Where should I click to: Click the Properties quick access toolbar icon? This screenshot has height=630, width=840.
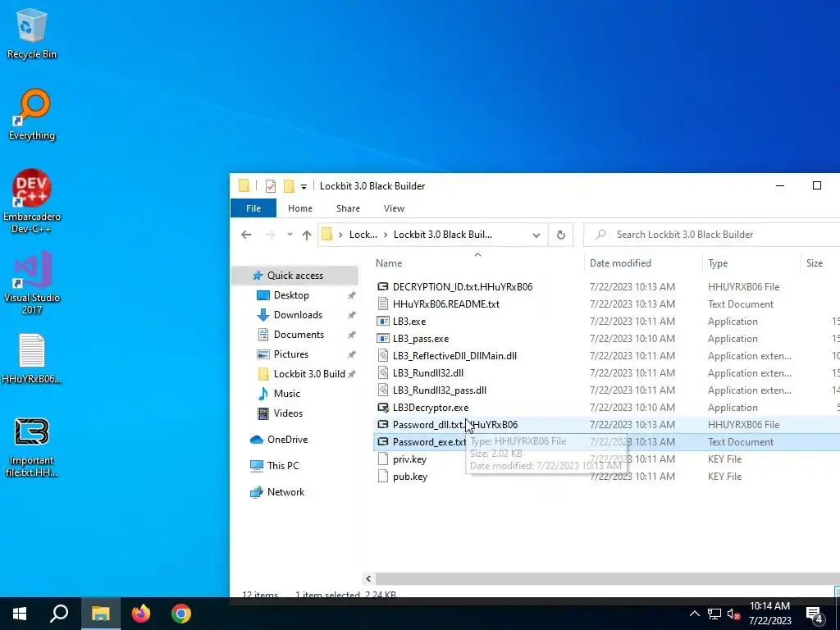[x=271, y=186]
